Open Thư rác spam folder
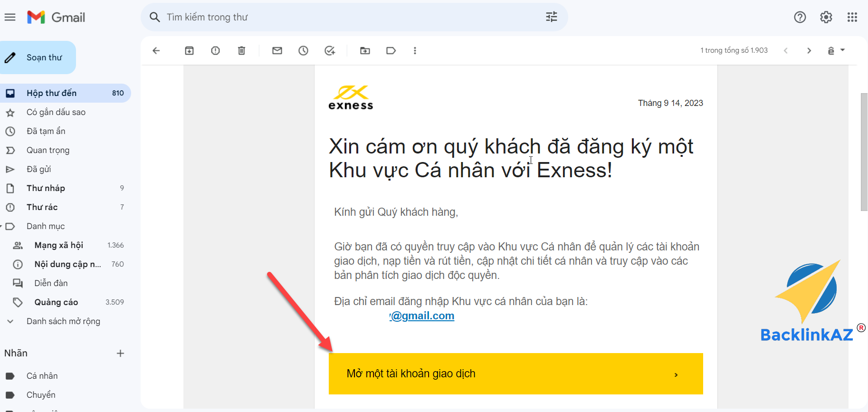The height and width of the screenshot is (412, 868). coord(65,207)
